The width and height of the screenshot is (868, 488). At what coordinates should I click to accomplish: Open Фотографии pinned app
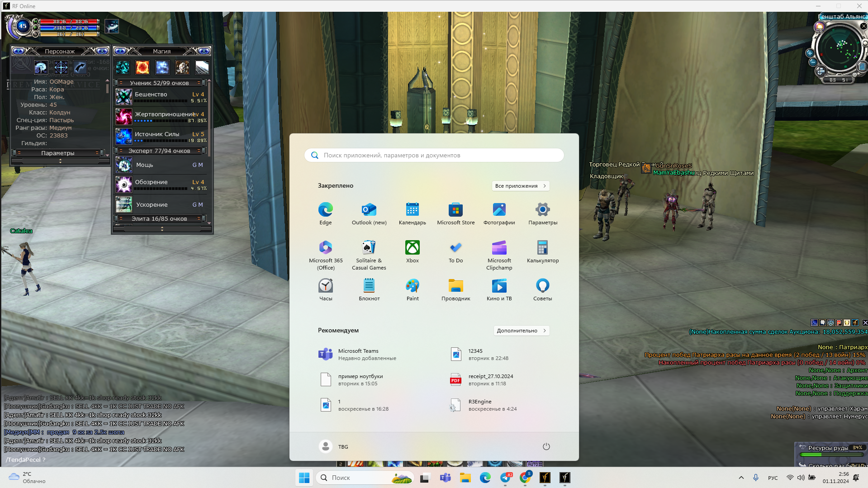[x=499, y=213]
